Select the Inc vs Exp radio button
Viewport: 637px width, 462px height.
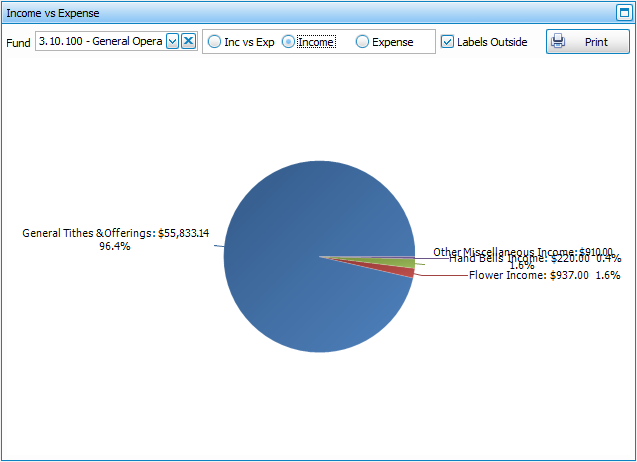(215, 42)
